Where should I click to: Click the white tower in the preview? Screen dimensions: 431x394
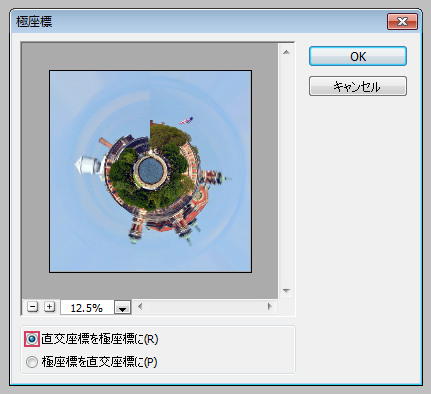point(88,166)
